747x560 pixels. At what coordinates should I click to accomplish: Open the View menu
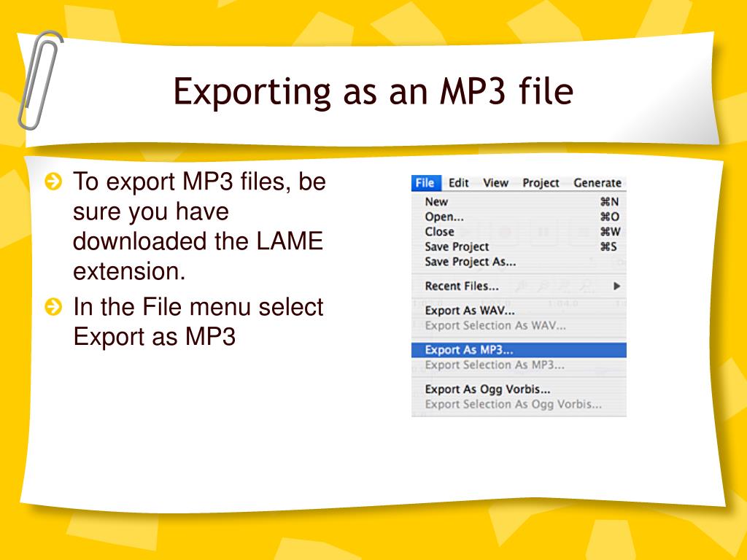pos(495,183)
